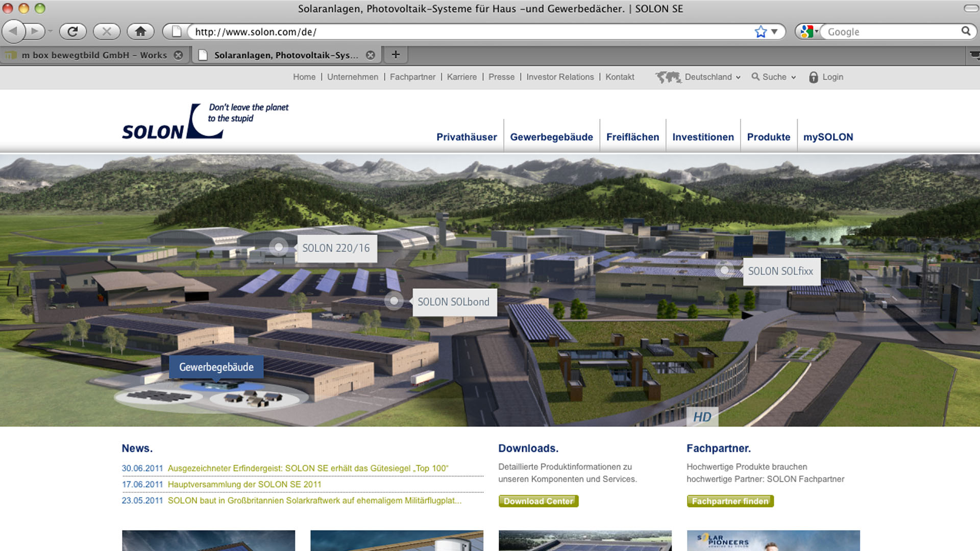Open the Privathäuser menu
The image size is (980, 551).
tap(467, 137)
